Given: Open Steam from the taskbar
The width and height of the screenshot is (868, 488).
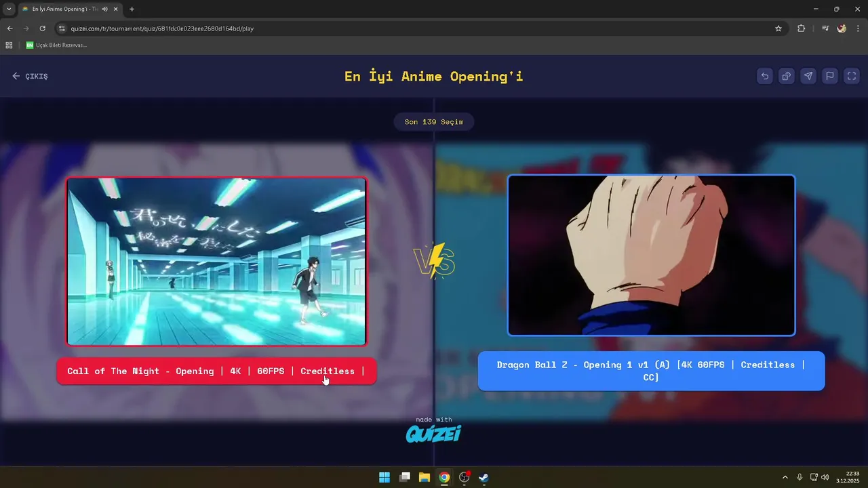Looking at the screenshot, I should click(x=484, y=477).
